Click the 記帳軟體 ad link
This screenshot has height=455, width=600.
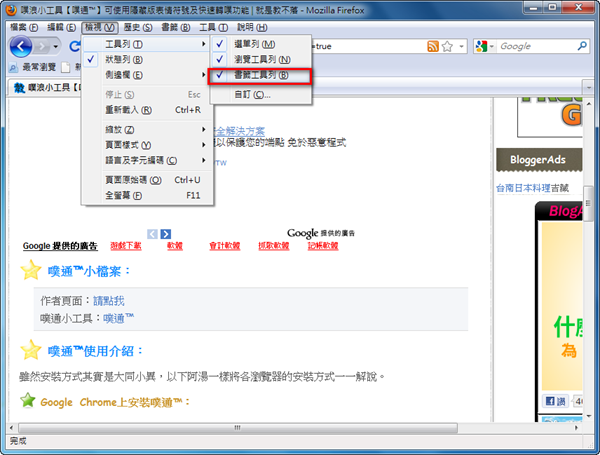point(323,246)
